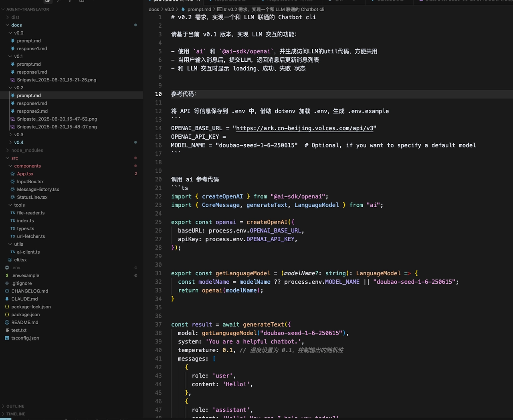Collapse the v0.0 folder
This screenshot has height=420, width=513.
10,33
